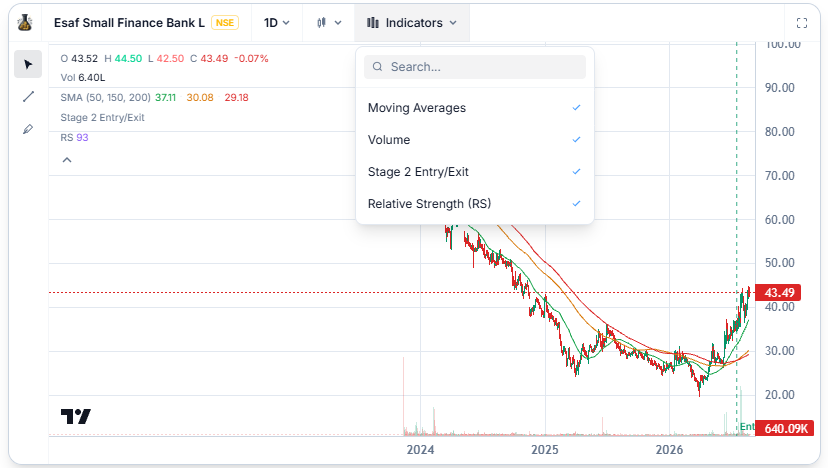Click the 30.08 SMA 150 value
828x468 pixels.
tap(200, 97)
